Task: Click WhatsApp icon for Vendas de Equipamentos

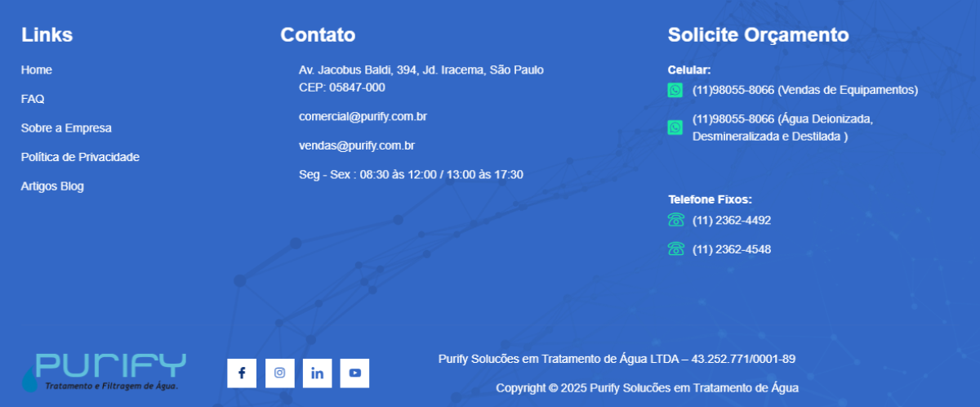Action: click(x=675, y=90)
